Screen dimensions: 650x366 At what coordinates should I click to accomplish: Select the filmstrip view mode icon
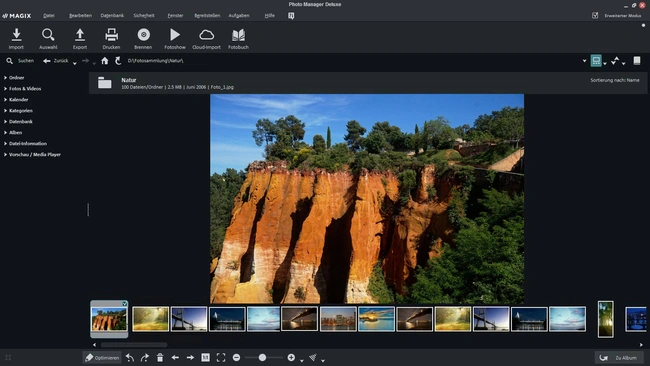click(596, 61)
